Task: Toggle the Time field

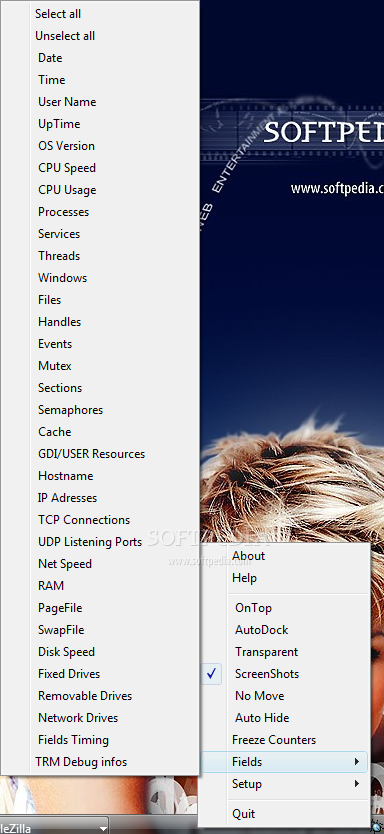Action: 100,80
